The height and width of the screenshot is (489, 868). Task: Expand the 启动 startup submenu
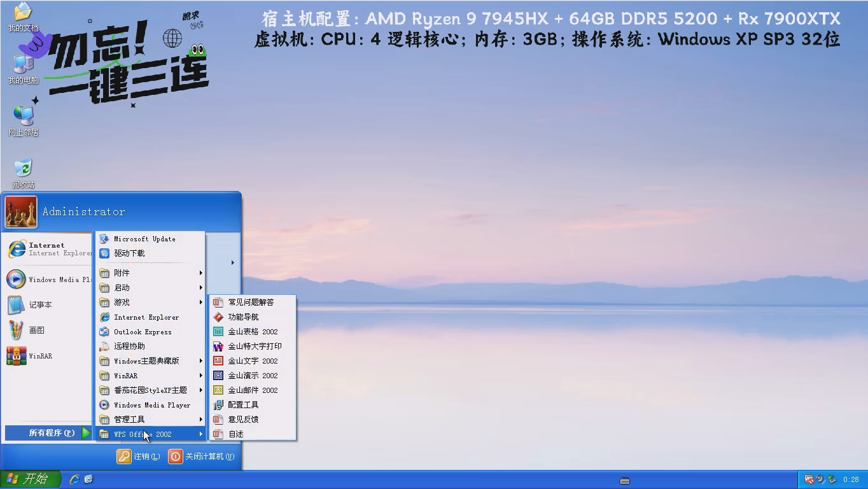tap(151, 288)
